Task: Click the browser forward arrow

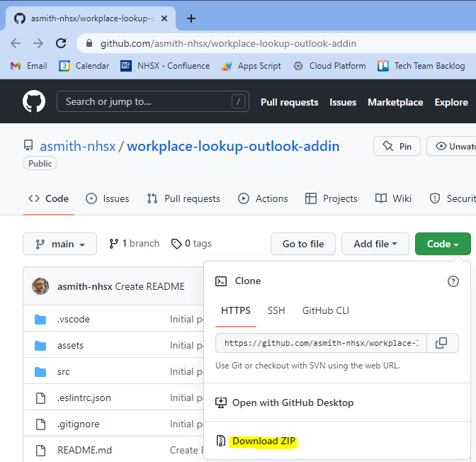Action: (x=38, y=43)
